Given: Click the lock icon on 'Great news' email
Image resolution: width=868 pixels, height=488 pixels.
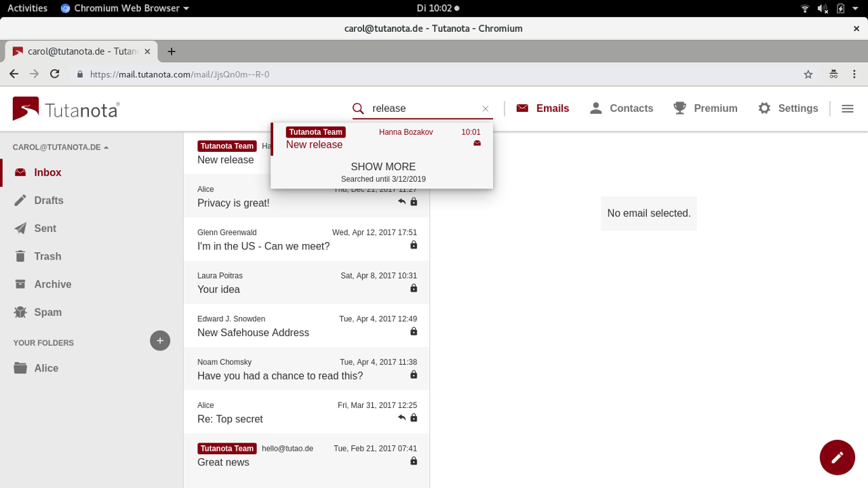Looking at the screenshot, I should (414, 462).
